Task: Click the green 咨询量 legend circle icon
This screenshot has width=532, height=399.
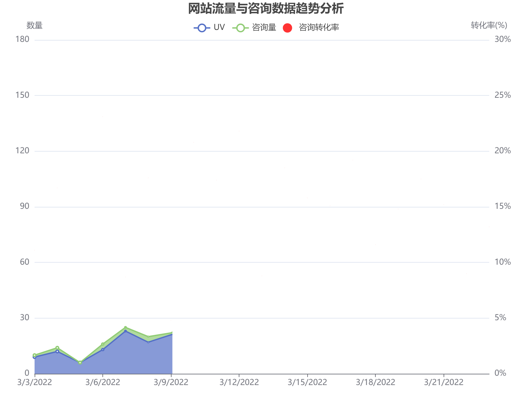Action: (241, 28)
